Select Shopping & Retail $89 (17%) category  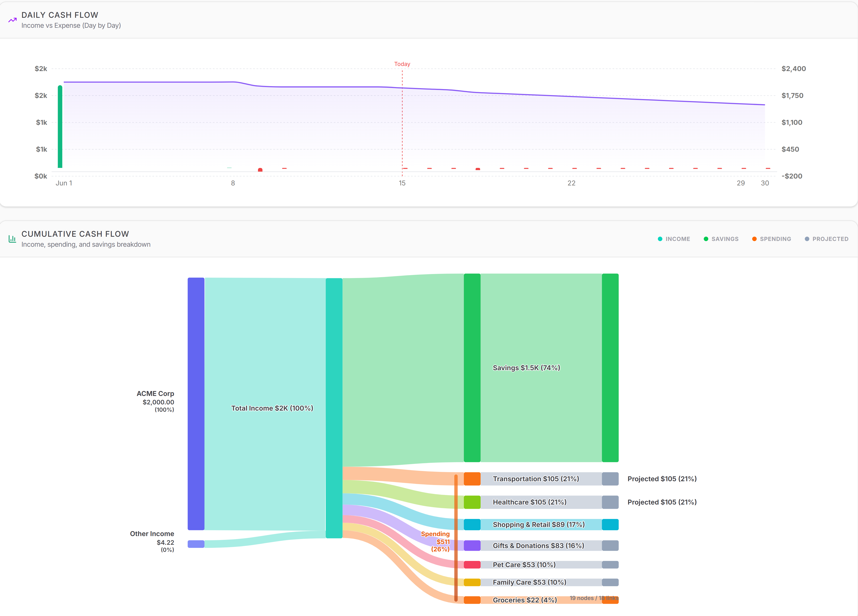click(539, 525)
